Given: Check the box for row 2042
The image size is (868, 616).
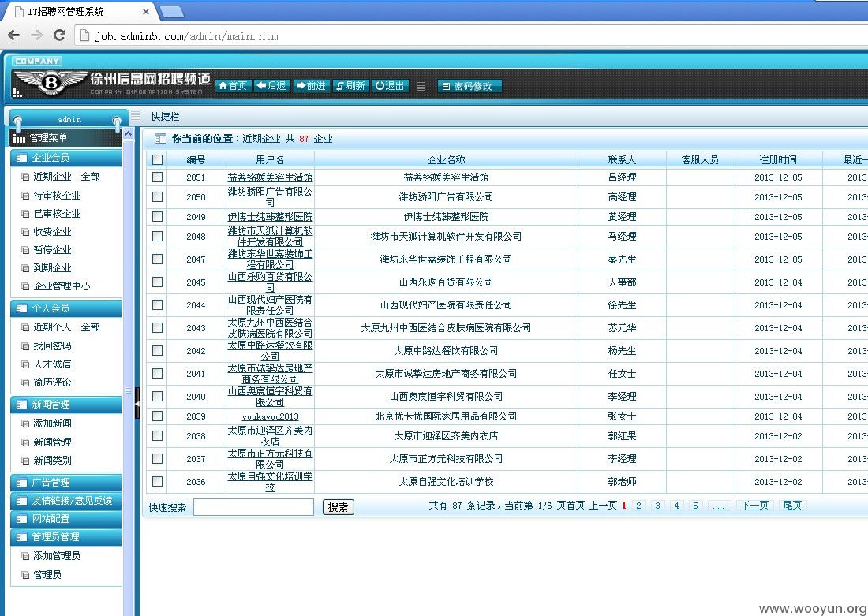Looking at the screenshot, I should click(x=157, y=350).
